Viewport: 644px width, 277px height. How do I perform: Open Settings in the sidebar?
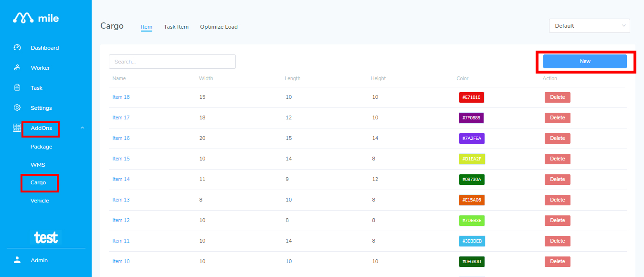point(42,108)
